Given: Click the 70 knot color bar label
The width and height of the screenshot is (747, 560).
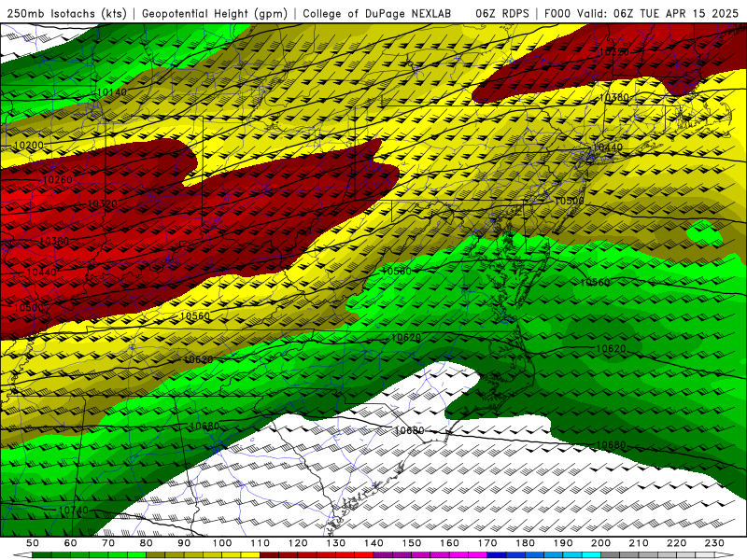Looking at the screenshot, I should click(108, 543).
